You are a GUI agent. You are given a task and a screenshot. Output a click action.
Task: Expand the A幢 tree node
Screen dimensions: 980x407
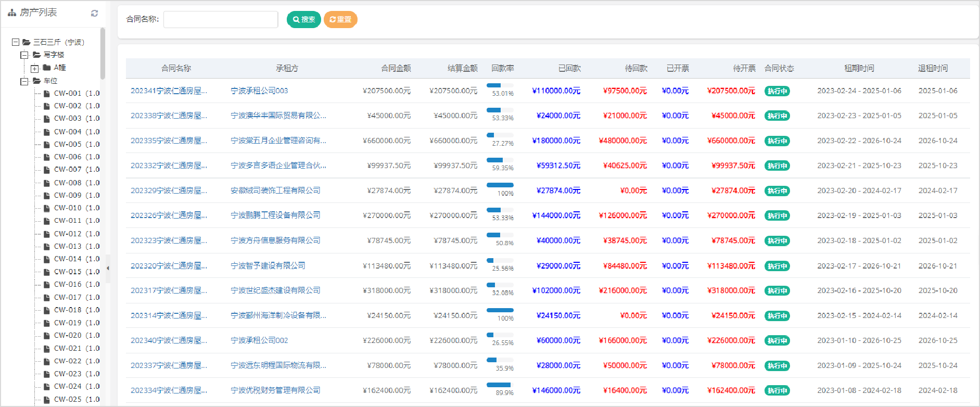34,68
